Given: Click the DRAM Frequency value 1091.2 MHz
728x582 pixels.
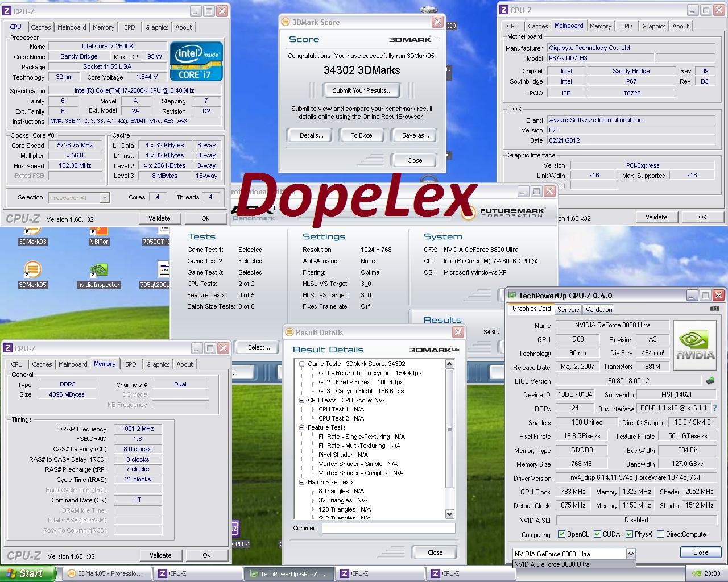Looking at the screenshot, I should click(x=138, y=429).
